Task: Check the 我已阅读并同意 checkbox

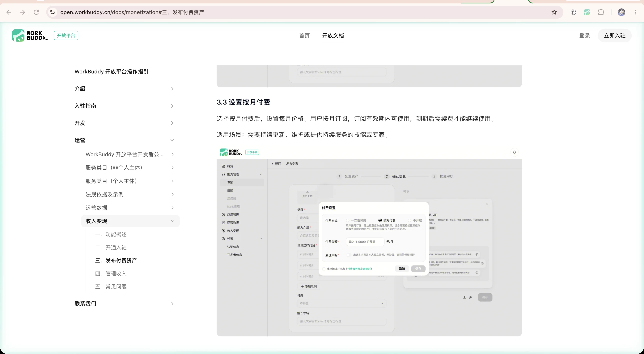Action: point(324,269)
